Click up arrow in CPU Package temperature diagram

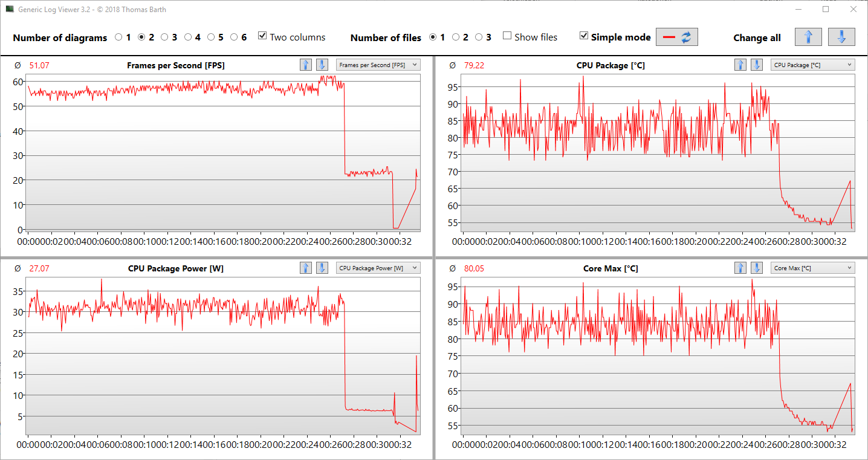740,65
